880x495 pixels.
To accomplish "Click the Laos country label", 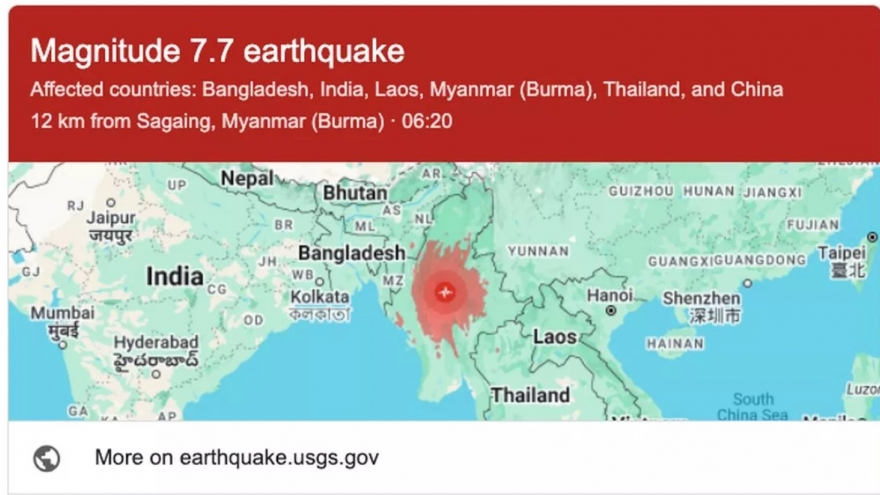I will (x=554, y=337).
